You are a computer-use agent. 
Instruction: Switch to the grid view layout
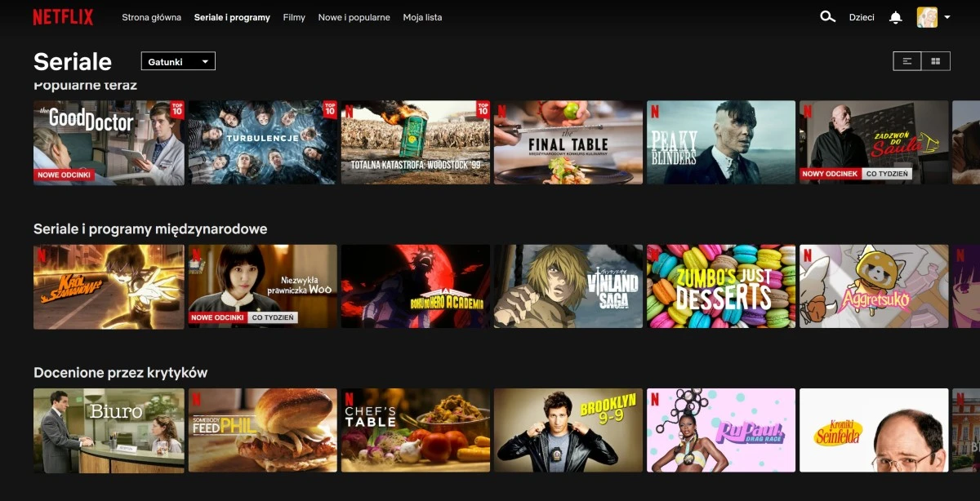pos(937,60)
